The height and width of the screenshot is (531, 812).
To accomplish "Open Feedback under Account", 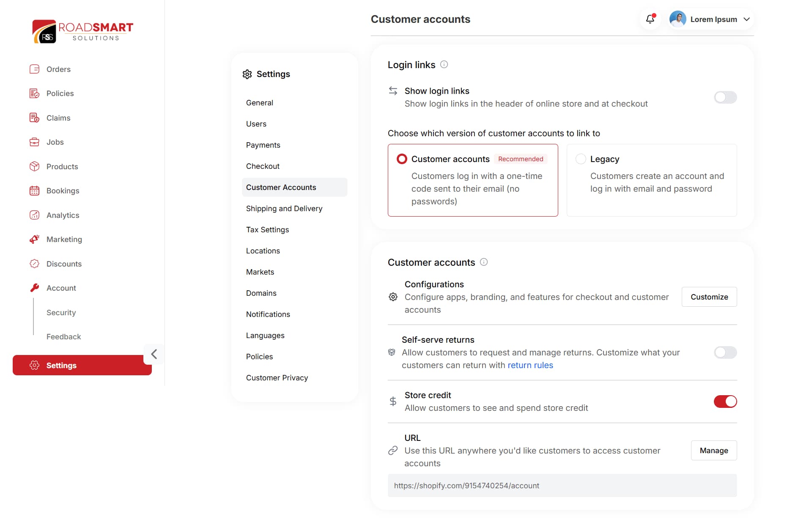I will tap(63, 337).
